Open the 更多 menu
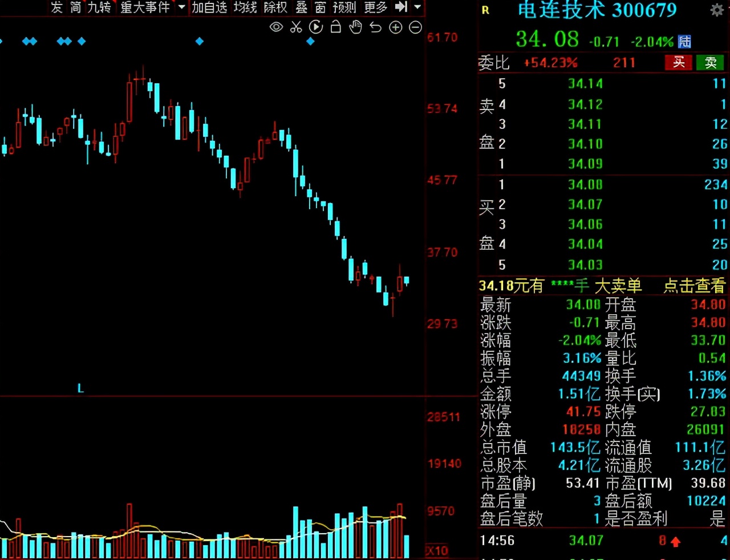This screenshot has height=560, width=730. point(375,7)
